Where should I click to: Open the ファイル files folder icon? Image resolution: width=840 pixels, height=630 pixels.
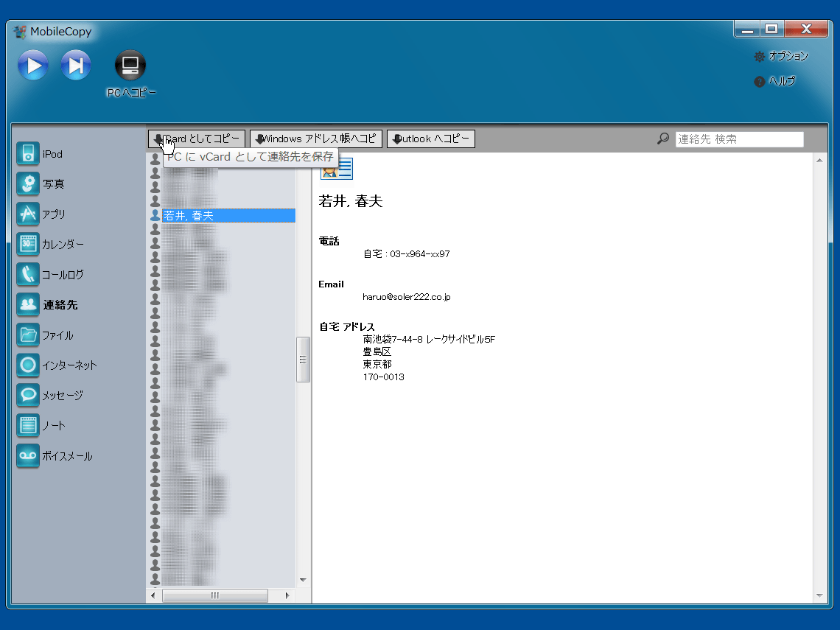pos(28,335)
